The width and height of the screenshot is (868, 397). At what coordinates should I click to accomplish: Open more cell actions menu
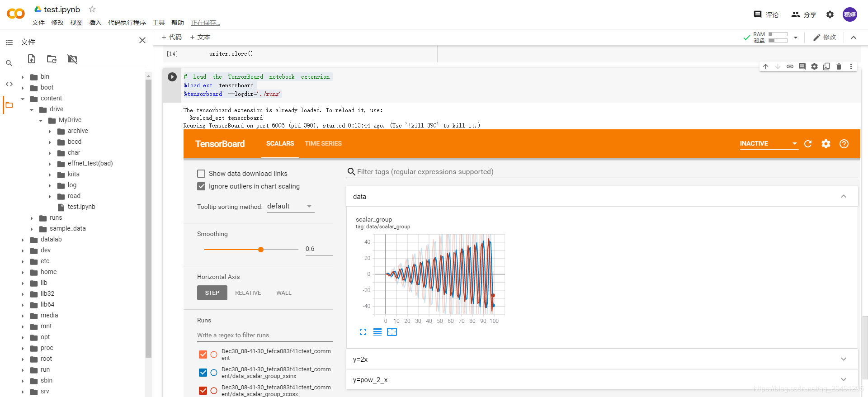[851, 66]
